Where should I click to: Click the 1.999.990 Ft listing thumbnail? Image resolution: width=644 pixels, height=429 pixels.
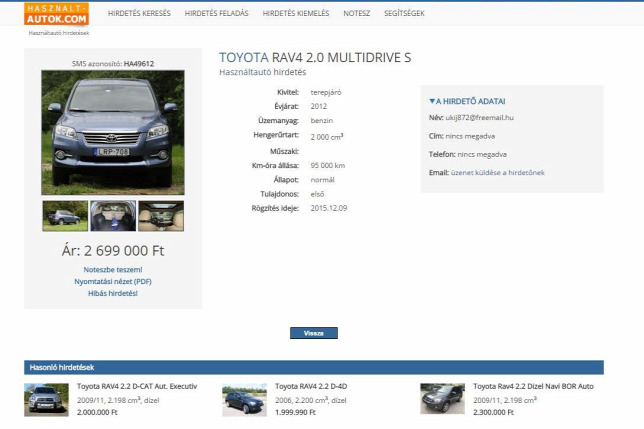[x=244, y=400]
